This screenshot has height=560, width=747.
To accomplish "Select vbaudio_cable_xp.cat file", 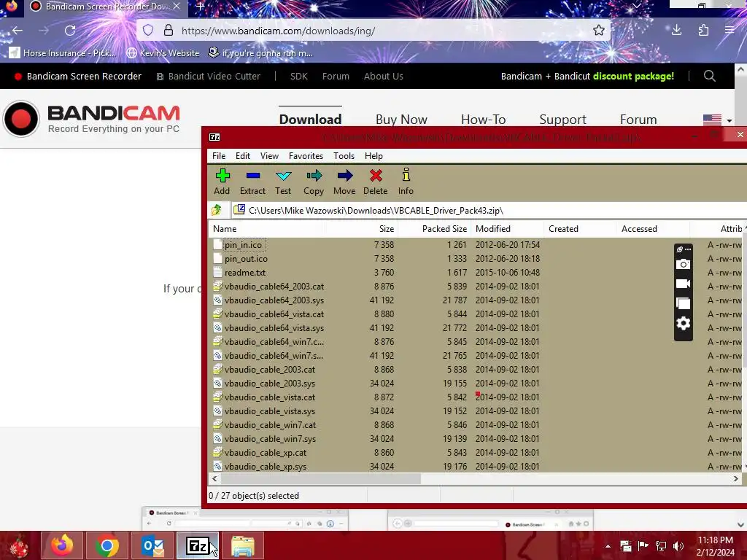I will (x=266, y=452).
